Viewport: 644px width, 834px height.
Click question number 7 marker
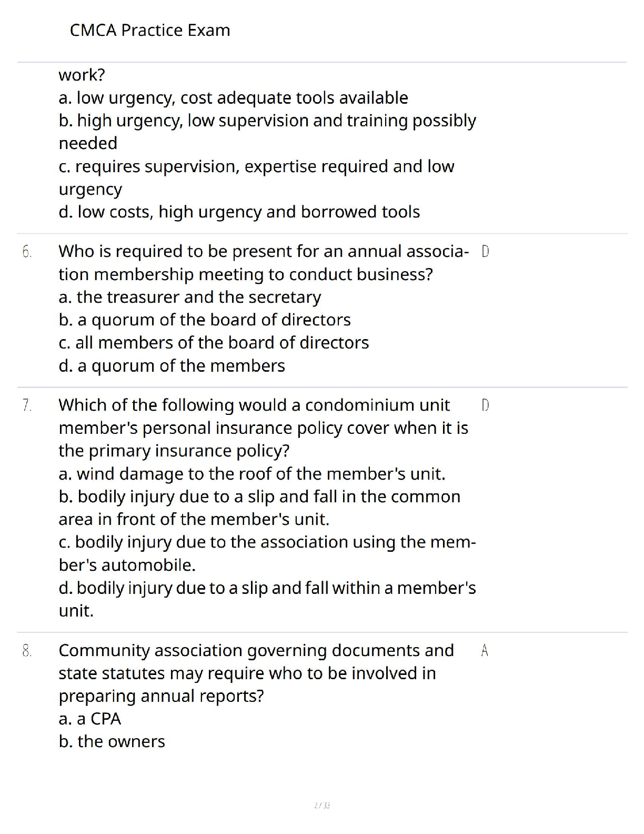tap(27, 405)
